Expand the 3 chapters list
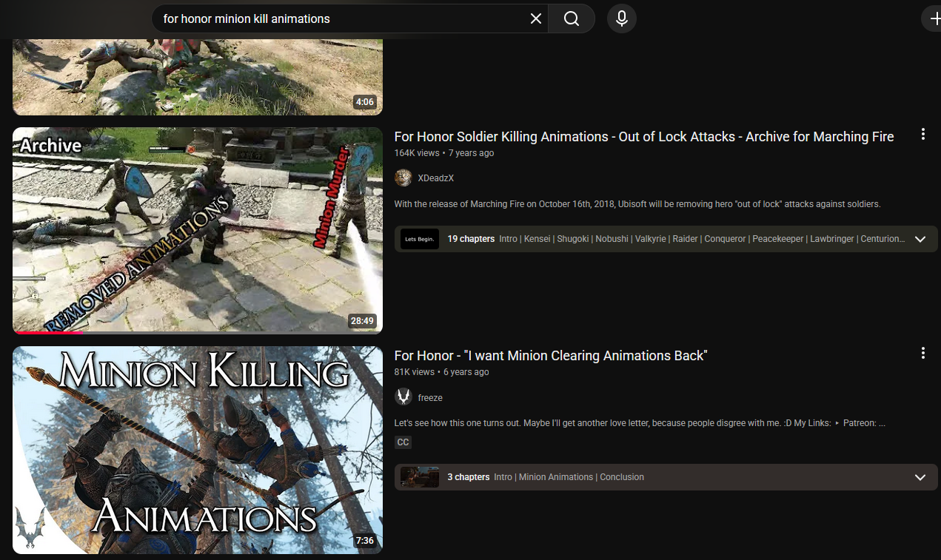The height and width of the screenshot is (560, 941). tap(920, 477)
